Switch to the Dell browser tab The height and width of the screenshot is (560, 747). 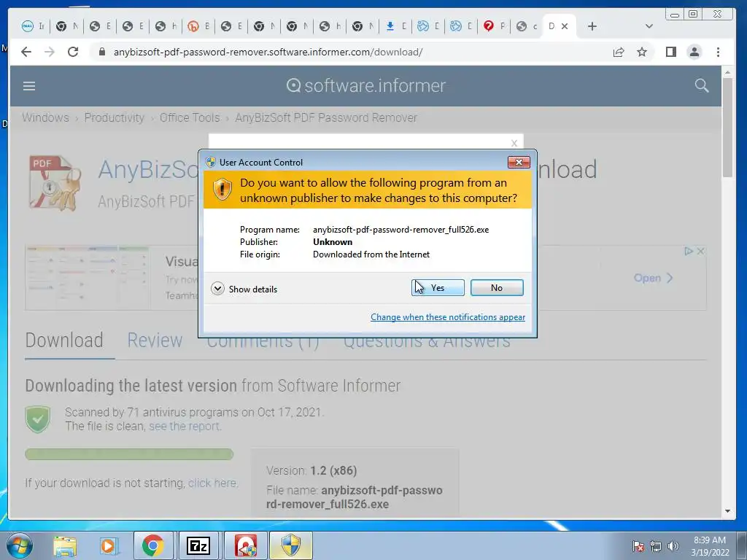[34, 26]
